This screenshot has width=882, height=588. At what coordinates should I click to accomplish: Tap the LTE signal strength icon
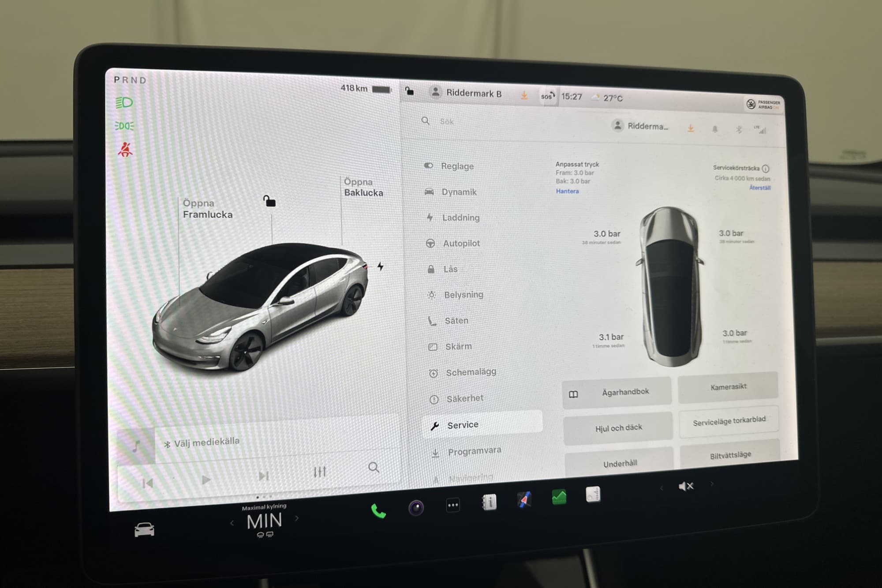point(760,129)
